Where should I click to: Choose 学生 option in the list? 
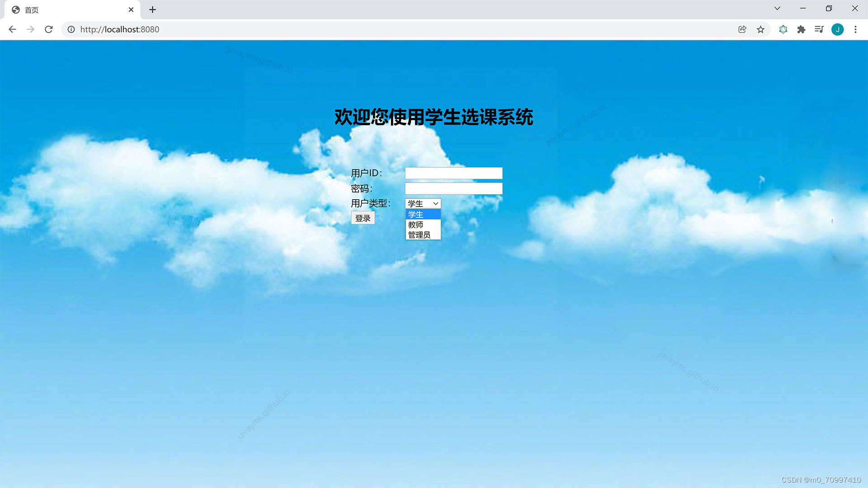click(416, 214)
